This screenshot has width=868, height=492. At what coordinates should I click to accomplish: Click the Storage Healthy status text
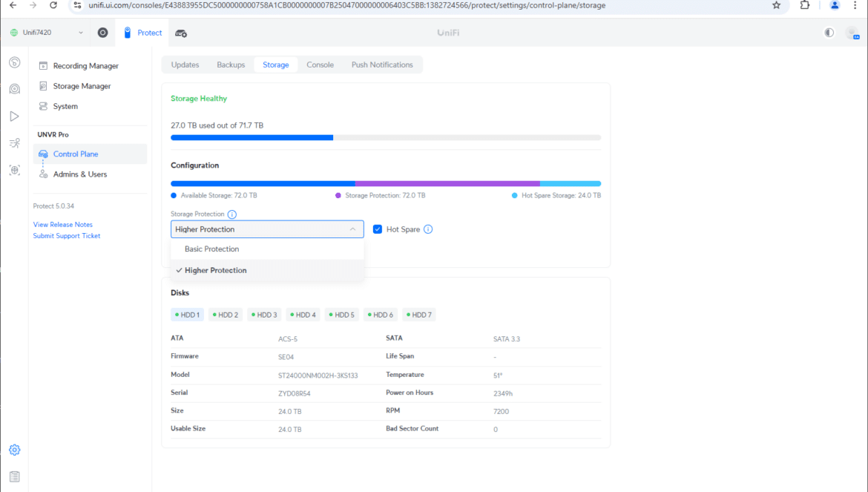199,99
